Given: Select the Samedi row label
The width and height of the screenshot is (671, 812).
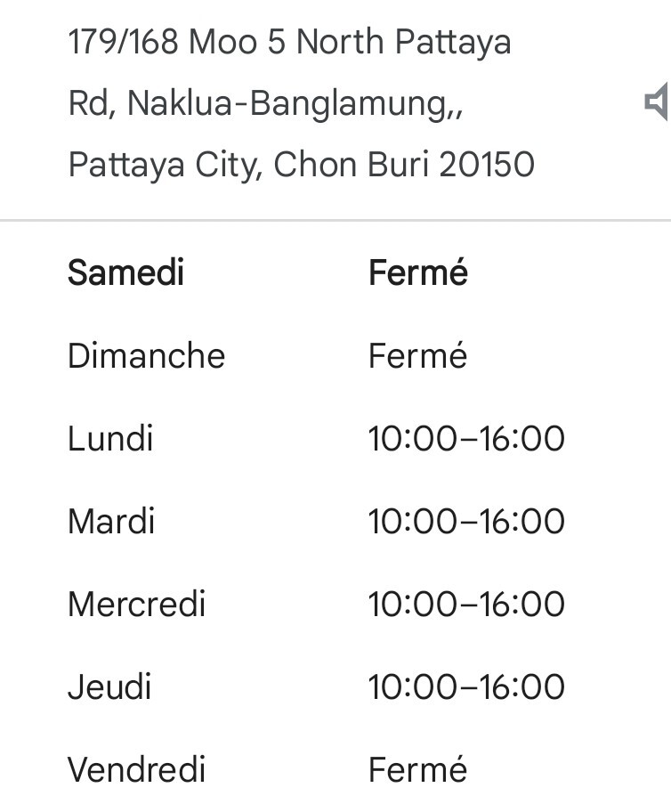Looking at the screenshot, I should tap(125, 272).
